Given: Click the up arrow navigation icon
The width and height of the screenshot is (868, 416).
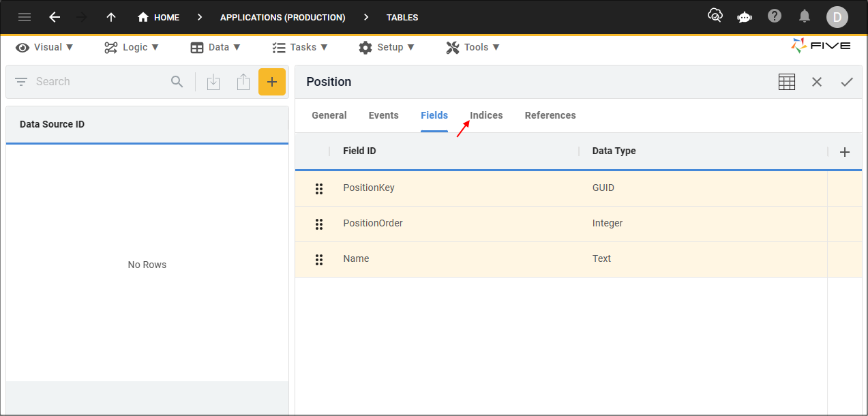Looking at the screenshot, I should click(111, 17).
